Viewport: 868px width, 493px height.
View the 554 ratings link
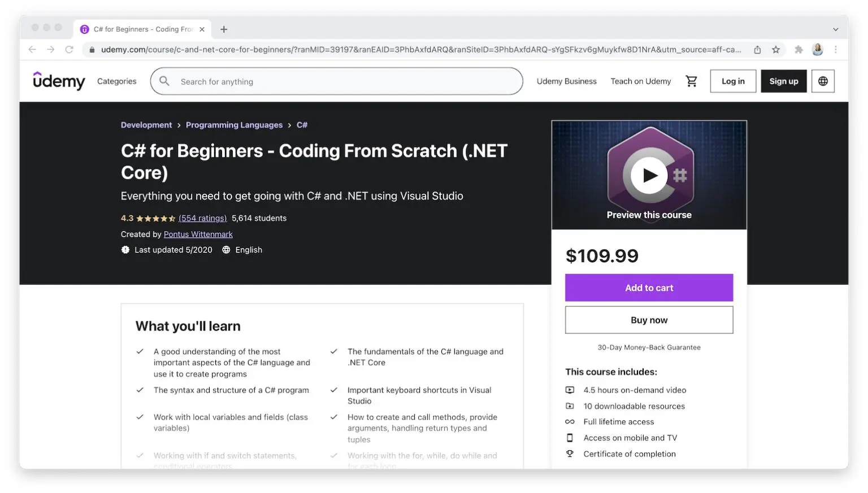tap(203, 218)
